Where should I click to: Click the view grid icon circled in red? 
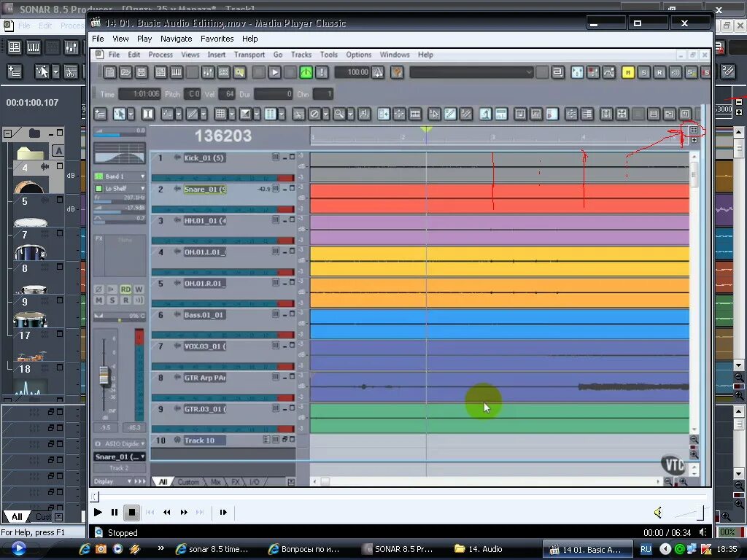point(694,130)
